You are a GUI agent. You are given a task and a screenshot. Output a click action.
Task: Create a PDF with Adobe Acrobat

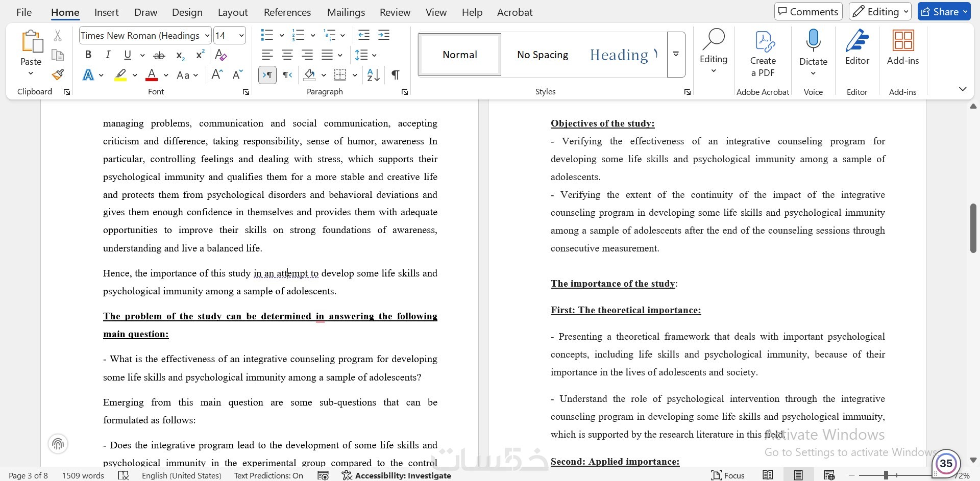pyautogui.click(x=763, y=54)
